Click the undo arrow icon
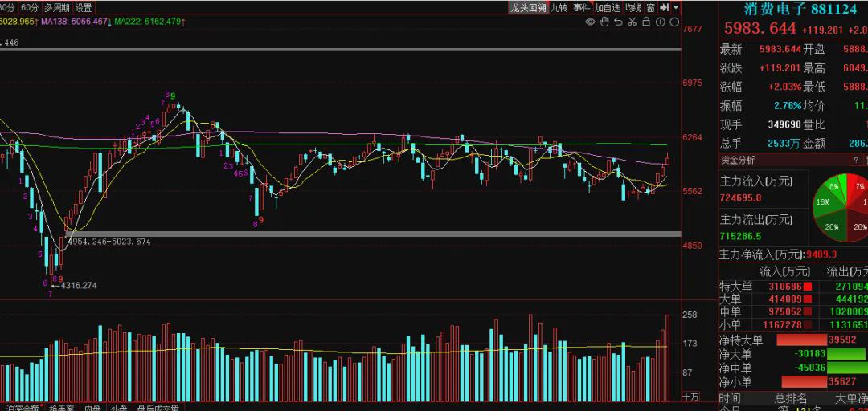This screenshot has width=868, height=411. (618, 22)
